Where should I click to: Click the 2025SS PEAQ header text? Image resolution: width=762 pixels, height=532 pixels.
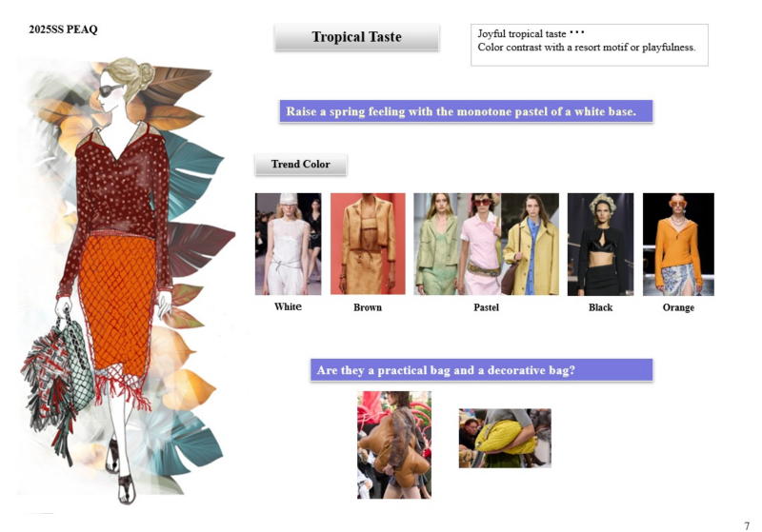[63, 30]
